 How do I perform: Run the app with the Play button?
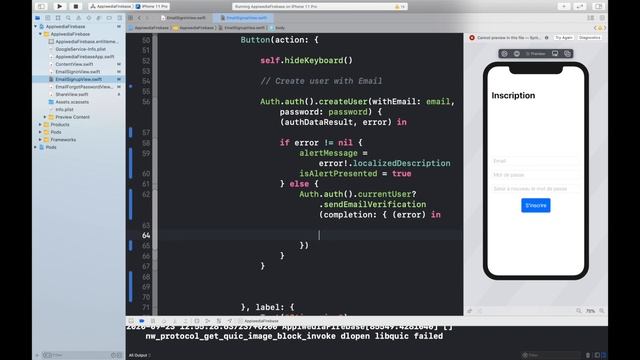(x=60, y=6)
